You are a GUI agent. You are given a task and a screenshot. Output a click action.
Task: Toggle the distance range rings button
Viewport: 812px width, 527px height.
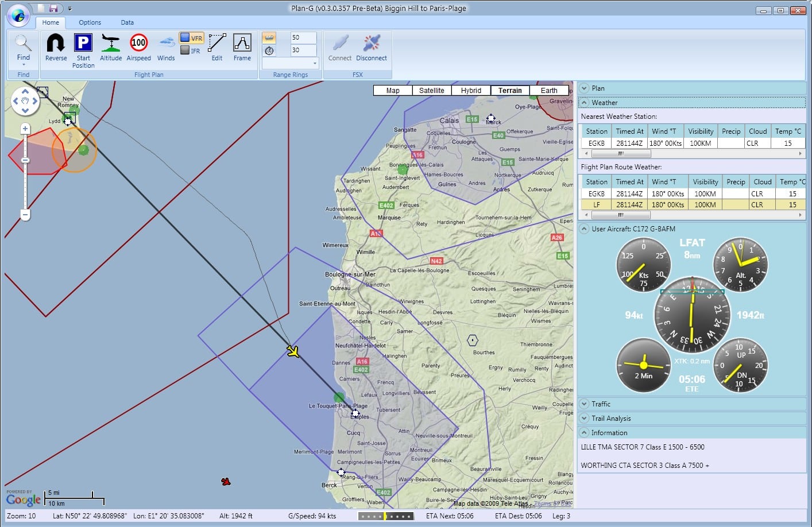(x=269, y=38)
